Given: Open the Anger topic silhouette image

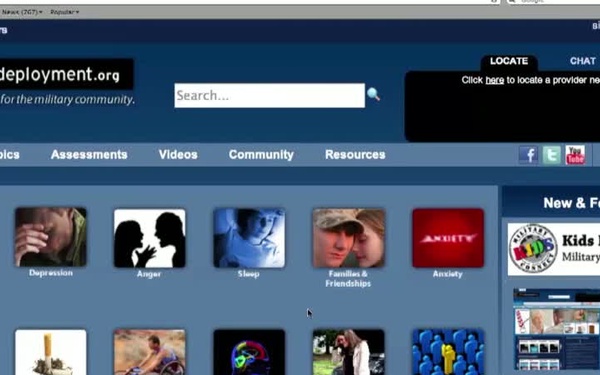Looking at the screenshot, I should tap(150, 238).
